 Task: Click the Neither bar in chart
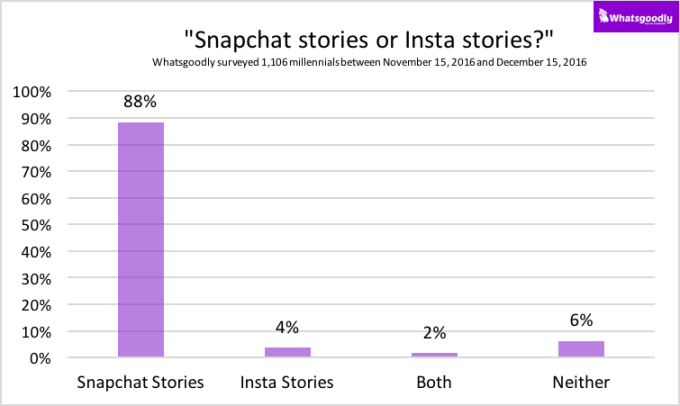click(x=582, y=349)
